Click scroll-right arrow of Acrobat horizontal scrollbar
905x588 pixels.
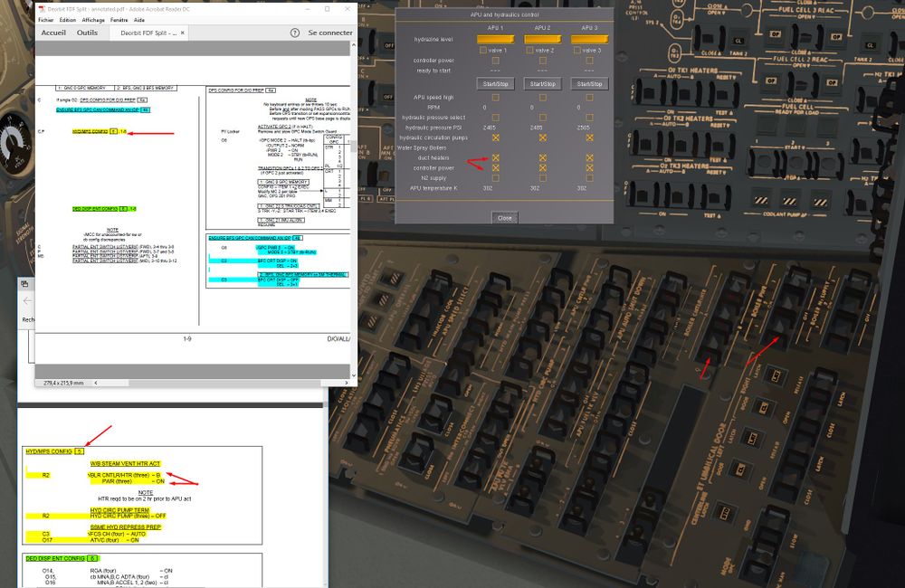tap(347, 383)
